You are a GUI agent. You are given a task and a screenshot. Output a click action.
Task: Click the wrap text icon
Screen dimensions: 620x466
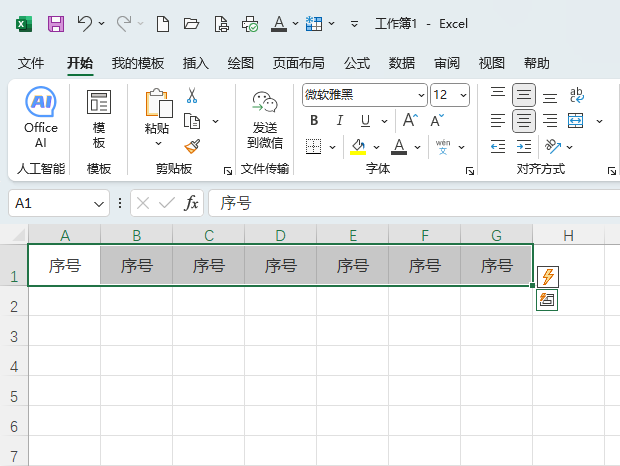click(x=577, y=95)
